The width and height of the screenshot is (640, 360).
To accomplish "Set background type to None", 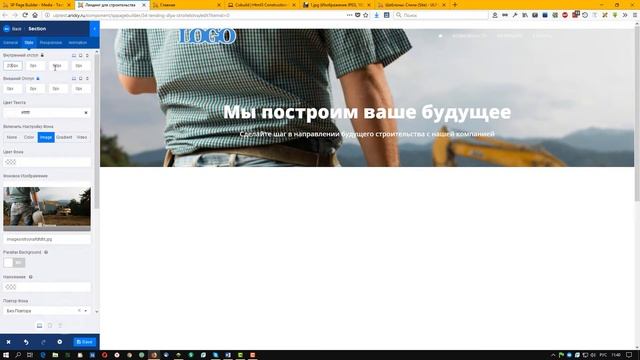I will (12, 137).
